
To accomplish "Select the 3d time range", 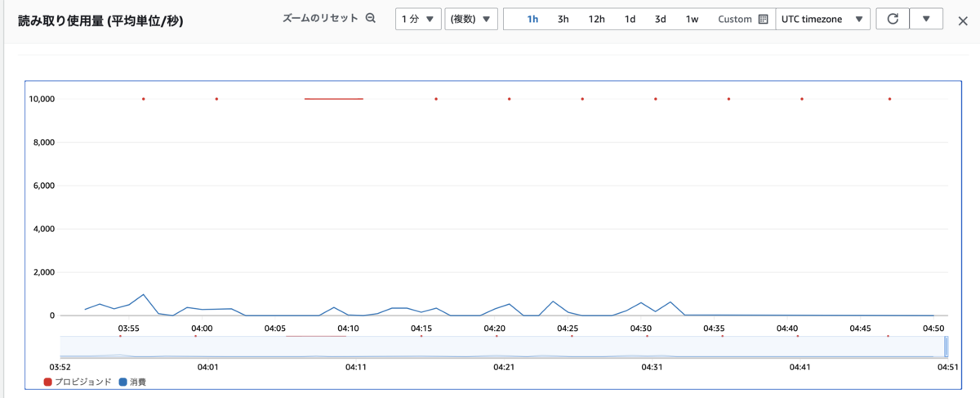I will pos(660,19).
